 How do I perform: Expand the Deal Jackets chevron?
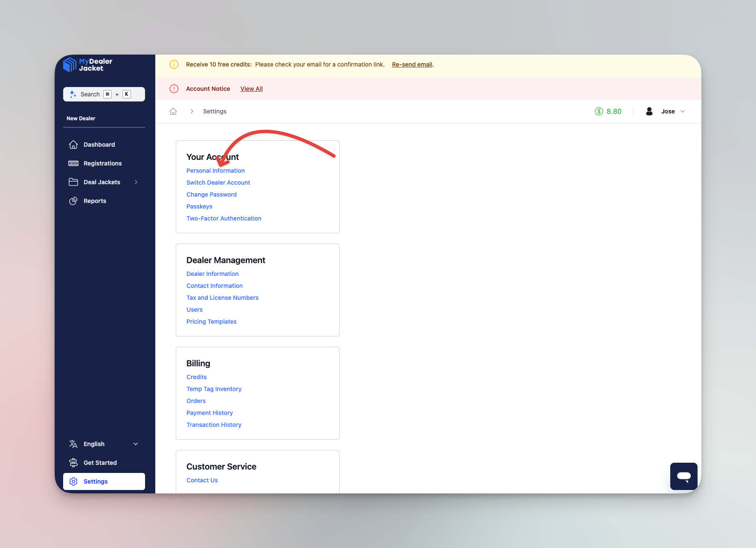(x=136, y=182)
